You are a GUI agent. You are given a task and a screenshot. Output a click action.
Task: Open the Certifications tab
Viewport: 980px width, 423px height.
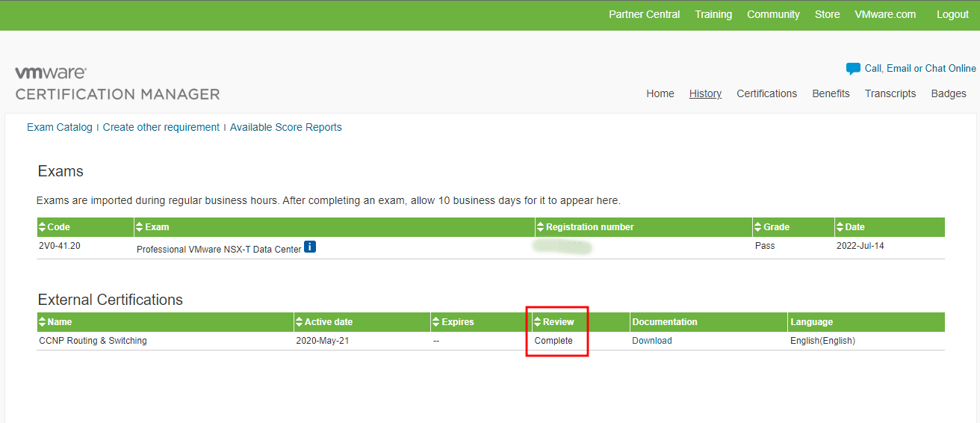[x=766, y=93]
